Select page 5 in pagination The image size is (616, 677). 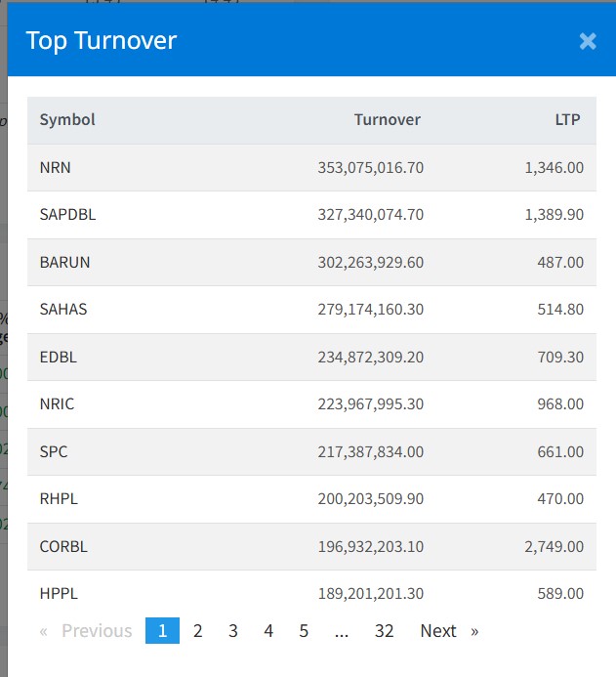pyautogui.click(x=304, y=631)
